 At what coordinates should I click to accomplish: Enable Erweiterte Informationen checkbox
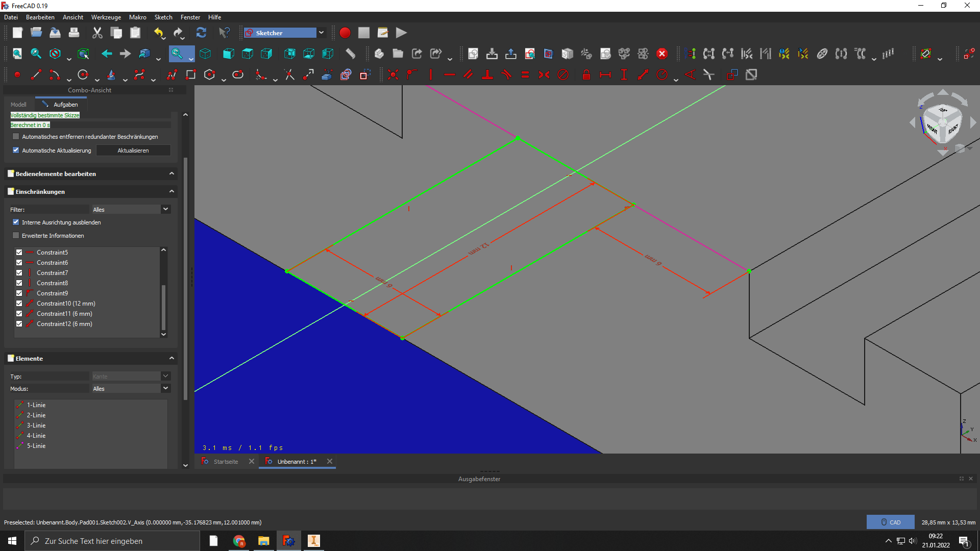[x=16, y=236]
